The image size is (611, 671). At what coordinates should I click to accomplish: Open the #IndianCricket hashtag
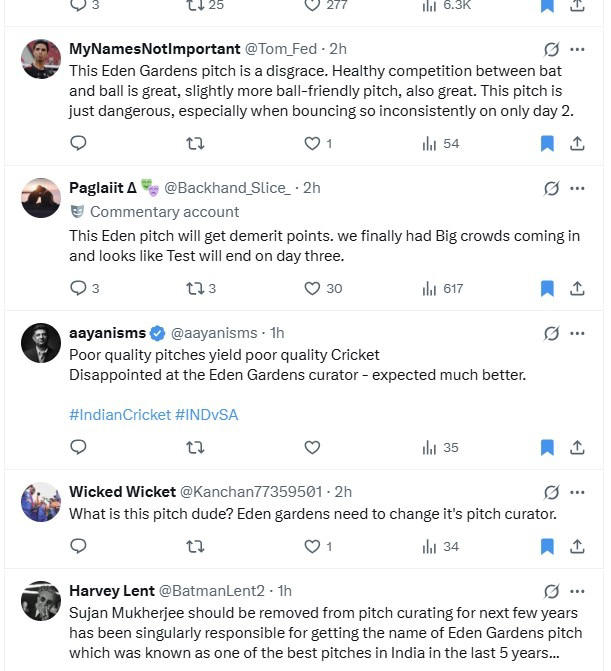click(x=120, y=414)
